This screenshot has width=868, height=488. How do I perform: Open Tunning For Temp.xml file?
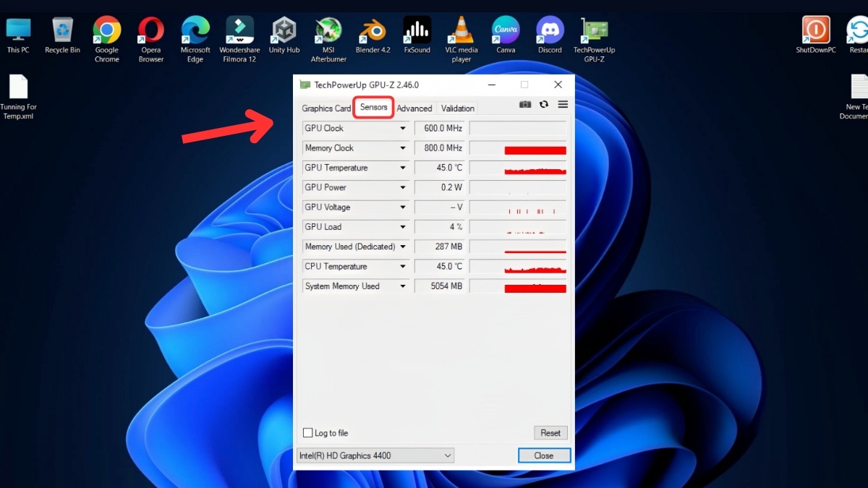[18, 98]
